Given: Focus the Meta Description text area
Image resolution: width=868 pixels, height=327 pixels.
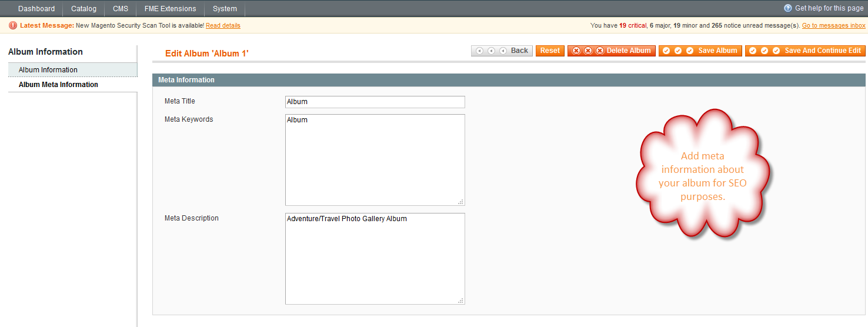Looking at the screenshot, I should click(x=375, y=259).
